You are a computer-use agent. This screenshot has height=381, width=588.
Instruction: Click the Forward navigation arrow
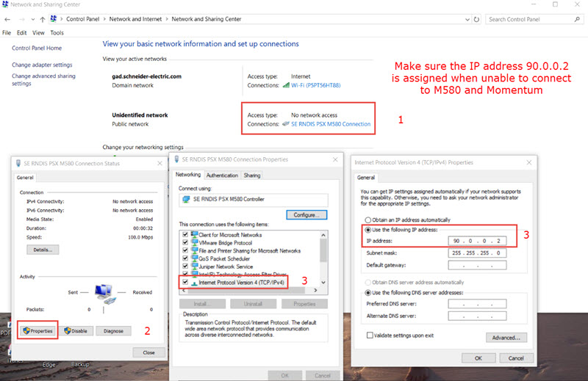pos(22,20)
